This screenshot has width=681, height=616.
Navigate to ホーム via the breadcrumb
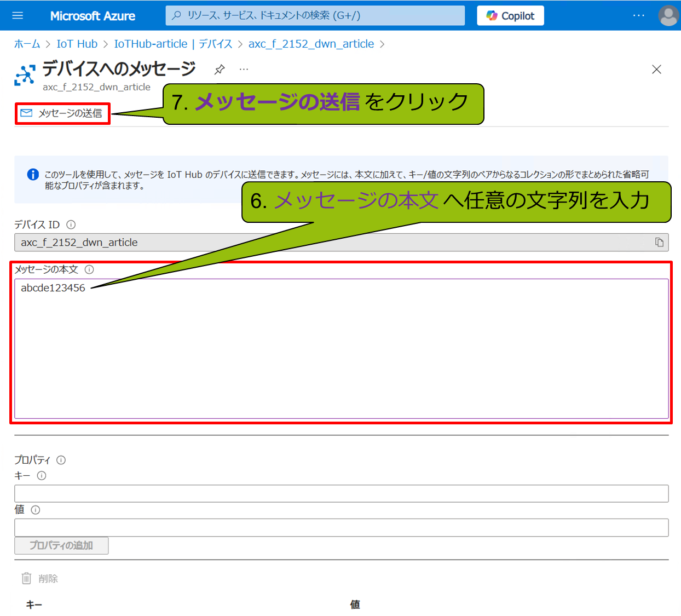(x=27, y=44)
